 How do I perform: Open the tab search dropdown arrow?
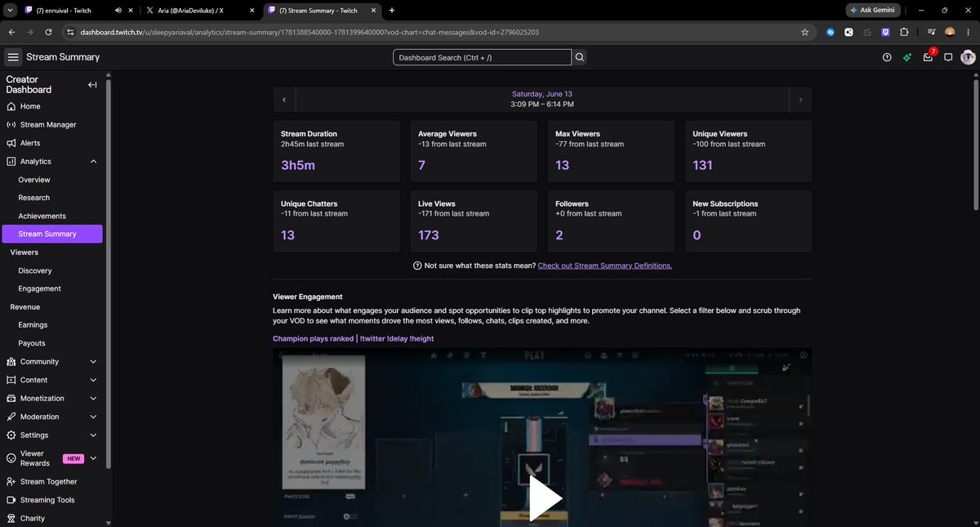[x=8, y=10]
